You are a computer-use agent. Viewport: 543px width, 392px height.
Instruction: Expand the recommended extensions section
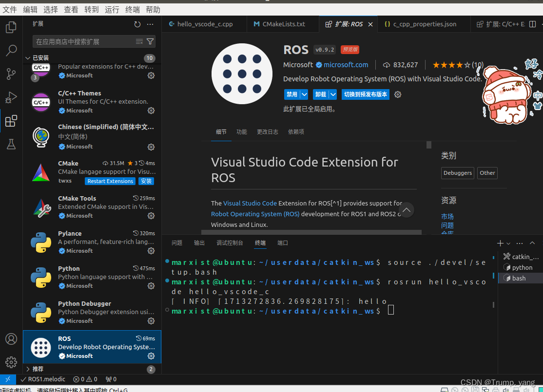click(28, 369)
